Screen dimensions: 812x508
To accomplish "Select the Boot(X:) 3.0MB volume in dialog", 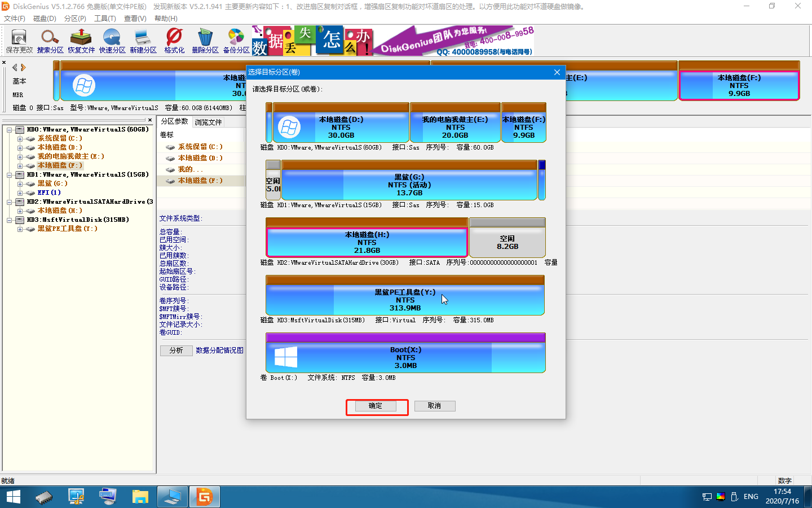I will click(x=405, y=353).
